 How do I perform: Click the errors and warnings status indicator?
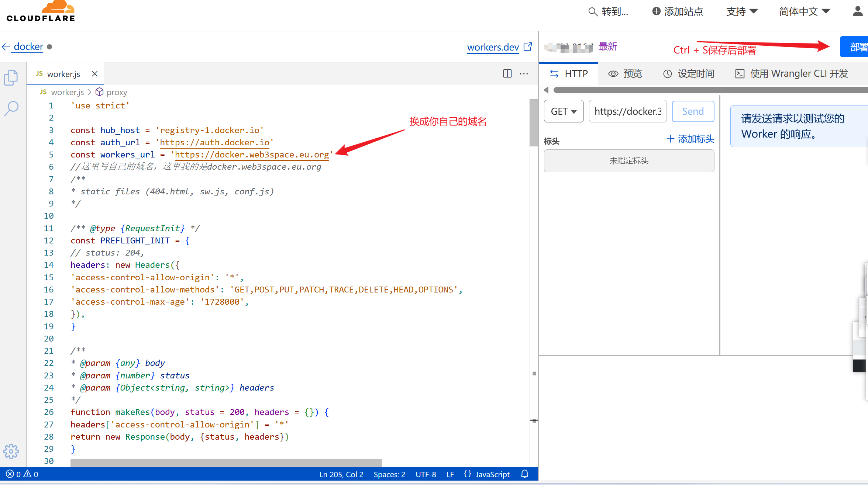pyautogui.click(x=22, y=474)
